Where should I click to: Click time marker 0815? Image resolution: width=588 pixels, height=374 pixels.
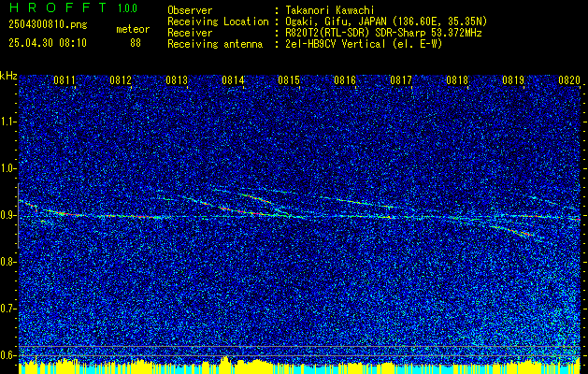[289, 79]
